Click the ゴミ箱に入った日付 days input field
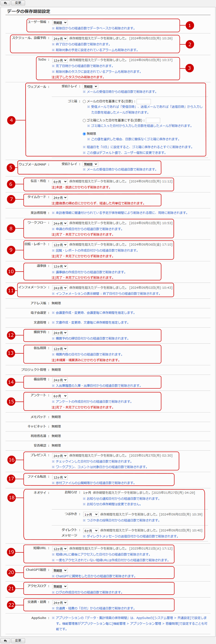The height and width of the screenshot is (644, 216). pos(153,120)
